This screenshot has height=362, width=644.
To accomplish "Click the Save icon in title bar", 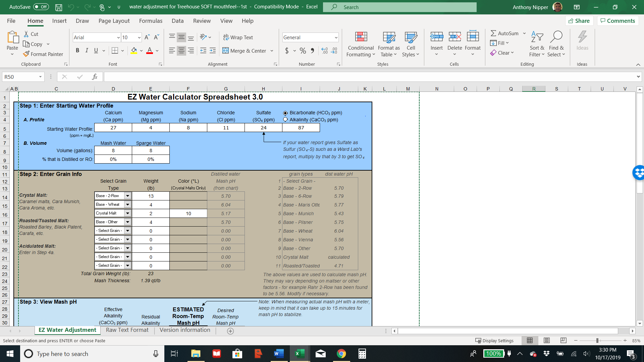I will 59,7.
